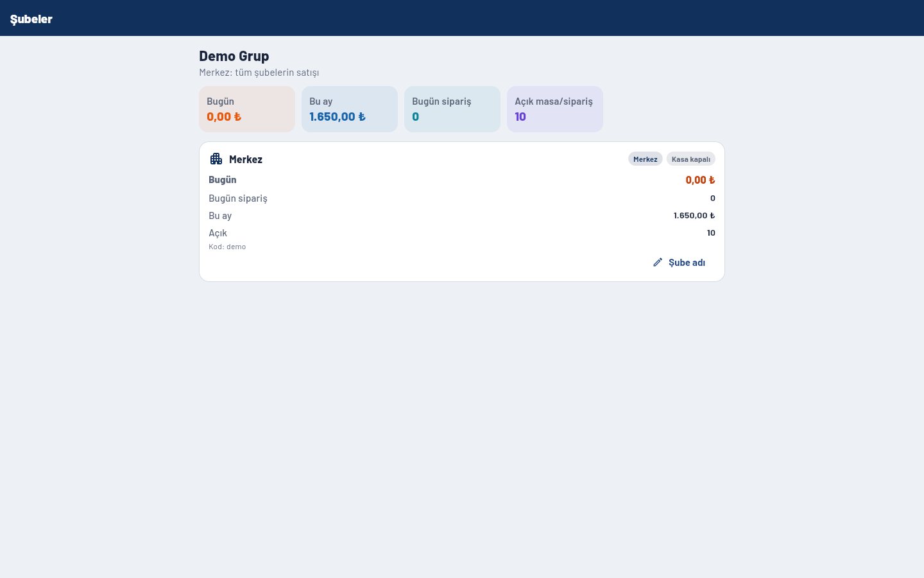Select the Bu ay summary card
Viewport: 924px width, 578px height.
[x=350, y=109]
